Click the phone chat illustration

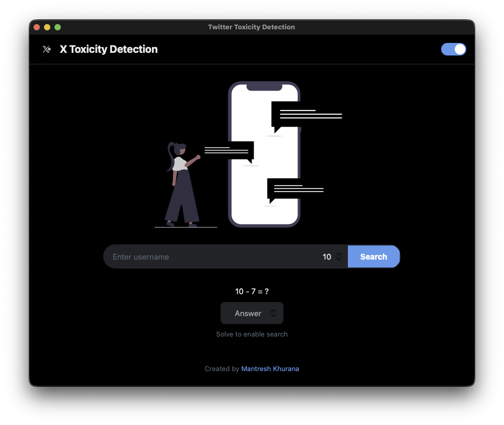[x=248, y=154]
